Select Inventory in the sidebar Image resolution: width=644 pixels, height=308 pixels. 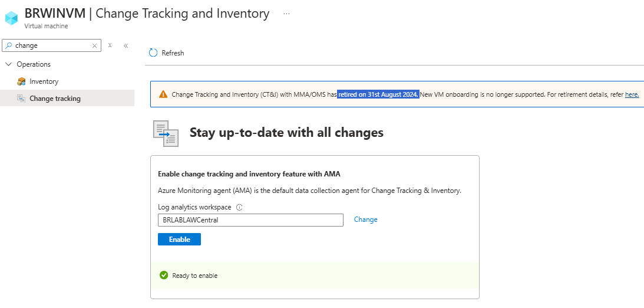[44, 81]
